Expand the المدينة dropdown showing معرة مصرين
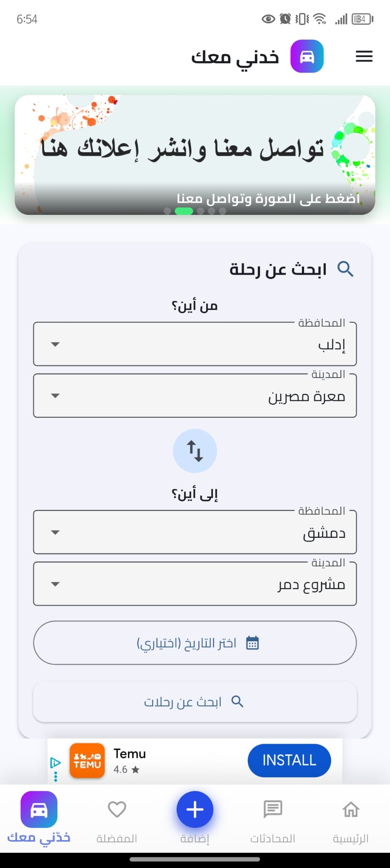The height and width of the screenshot is (868, 390). click(195, 395)
